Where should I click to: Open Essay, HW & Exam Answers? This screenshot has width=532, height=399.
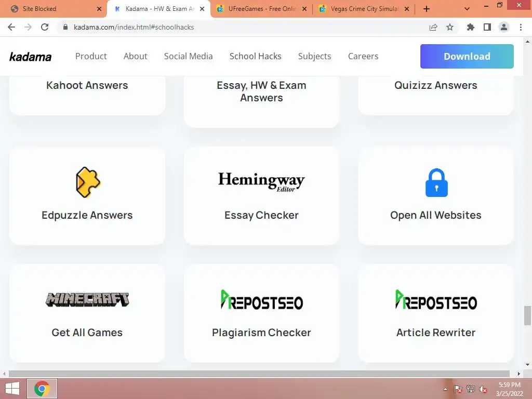coord(261,91)
